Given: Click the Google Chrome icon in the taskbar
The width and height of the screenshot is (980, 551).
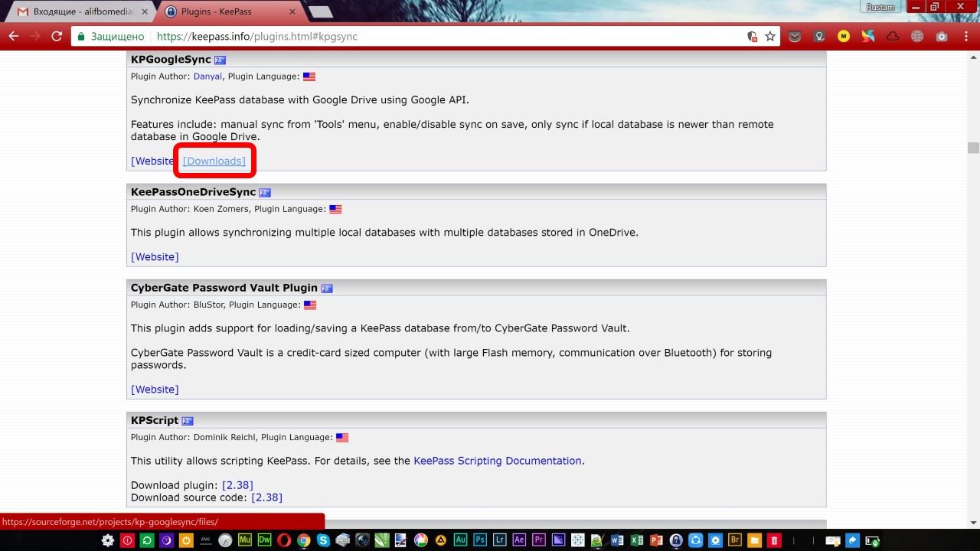Looking at the screenshot, I should (304, 540).
